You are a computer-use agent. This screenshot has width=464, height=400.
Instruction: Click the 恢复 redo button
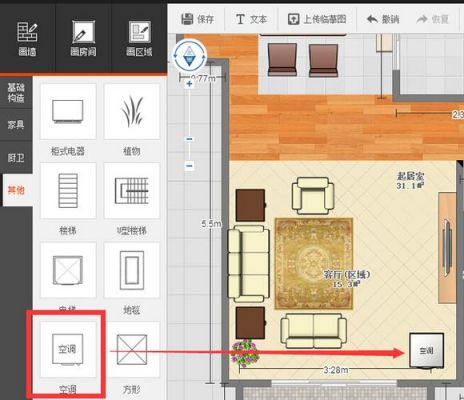pyautogui.click(x=433, y=19)
